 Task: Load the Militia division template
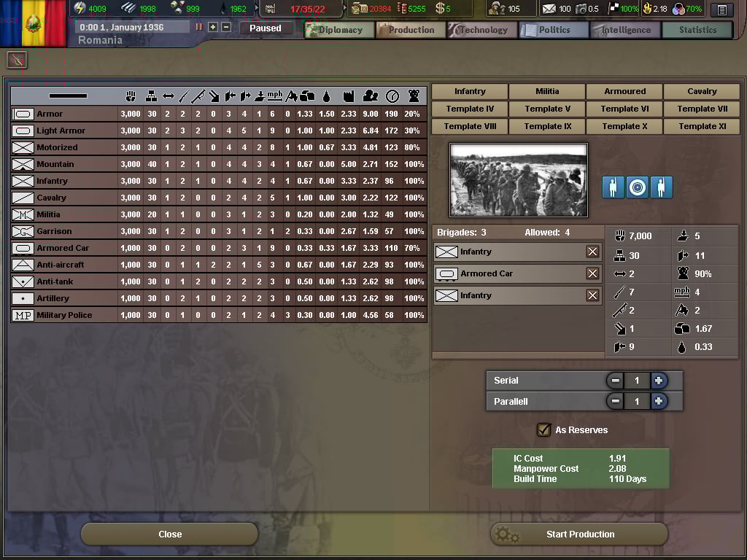point(547,91)
